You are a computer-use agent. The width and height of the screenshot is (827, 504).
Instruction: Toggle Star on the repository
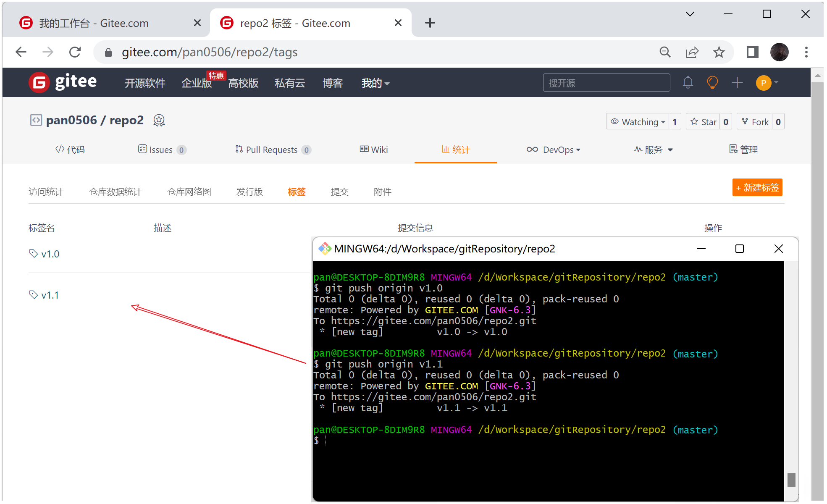704,122
